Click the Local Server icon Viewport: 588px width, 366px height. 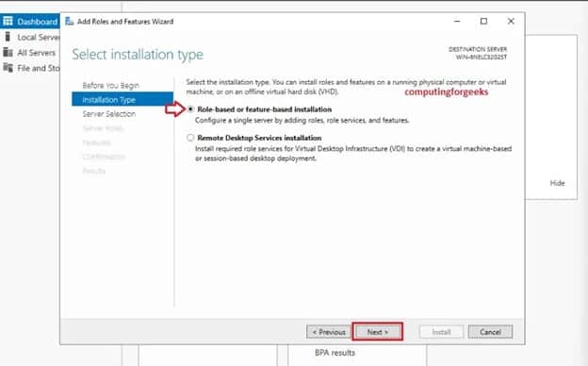(8, 37)
